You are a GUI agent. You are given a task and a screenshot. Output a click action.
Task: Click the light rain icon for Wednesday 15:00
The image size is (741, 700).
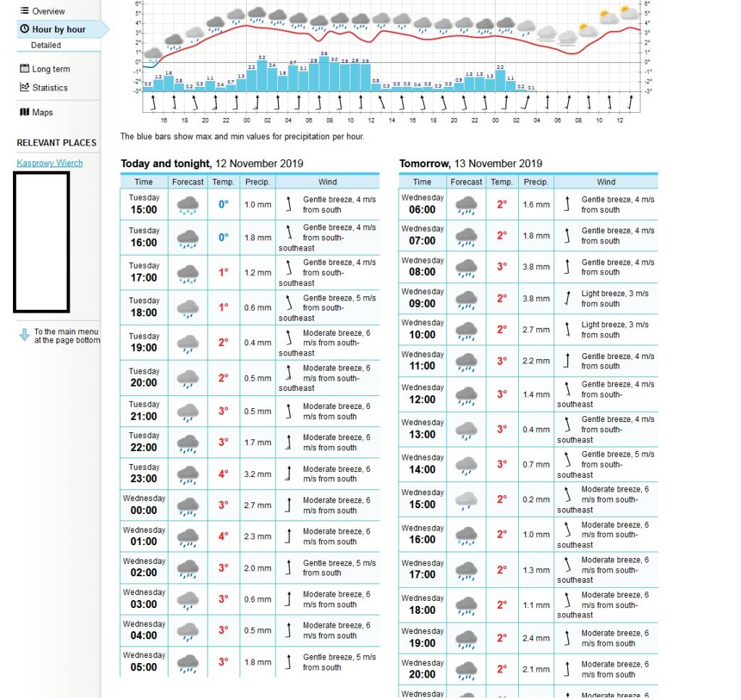tap(466, 500)
